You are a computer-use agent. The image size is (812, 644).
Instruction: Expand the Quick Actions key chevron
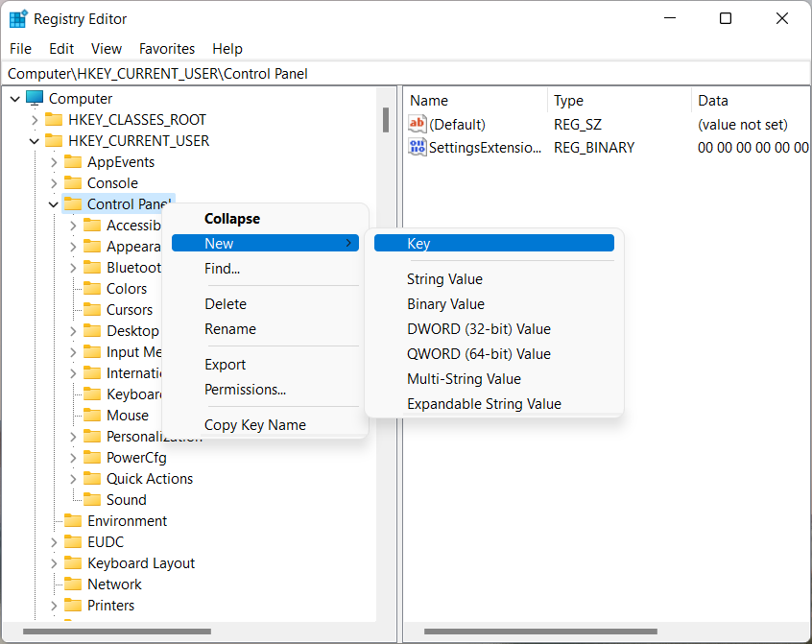click(73, 479)
